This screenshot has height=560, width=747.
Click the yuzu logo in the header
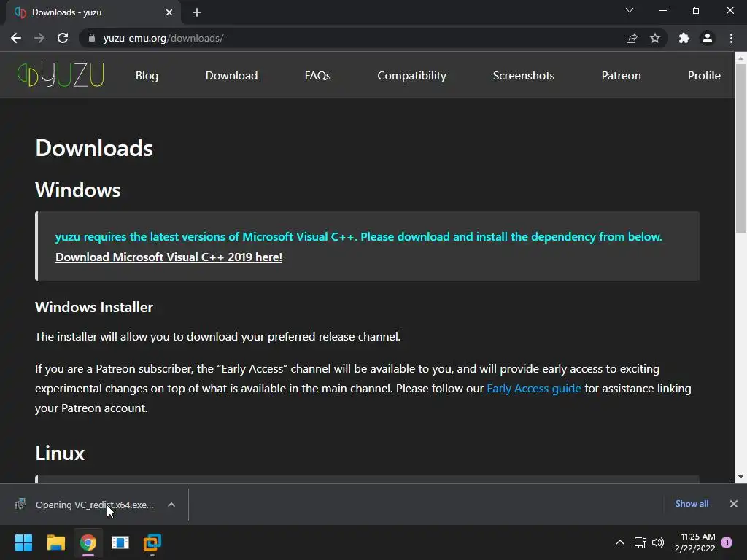click(x=61, y=75)
